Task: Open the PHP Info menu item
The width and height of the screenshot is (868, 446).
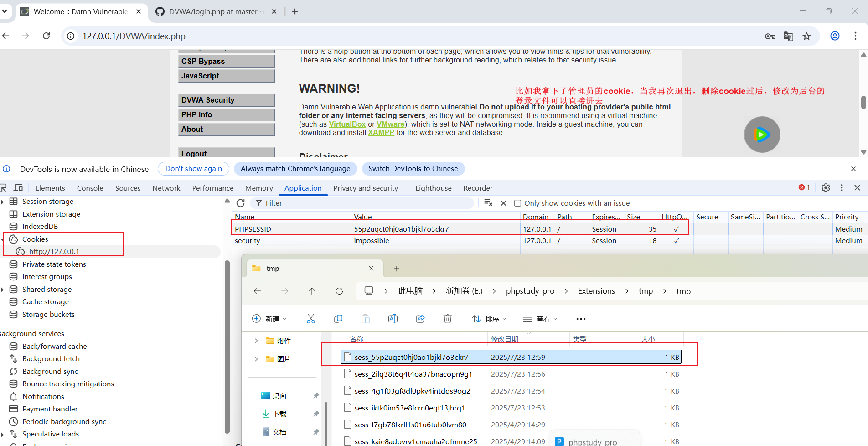Action: (227, 114)
